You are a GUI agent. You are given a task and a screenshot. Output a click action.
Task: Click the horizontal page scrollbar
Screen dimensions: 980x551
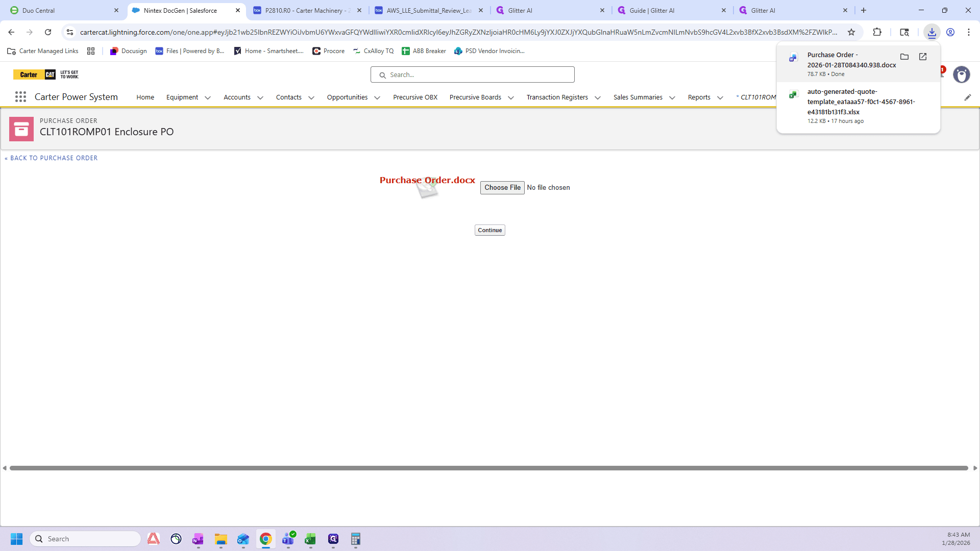(489, 468)
